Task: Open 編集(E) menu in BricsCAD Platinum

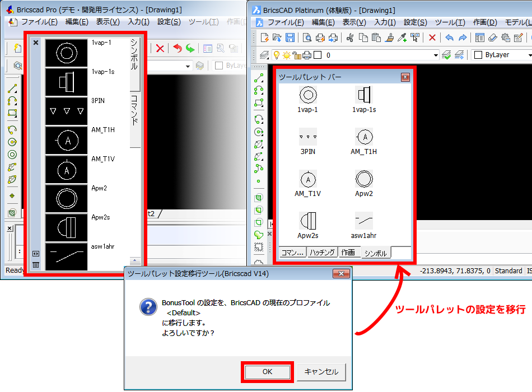Action: [323, 22]
